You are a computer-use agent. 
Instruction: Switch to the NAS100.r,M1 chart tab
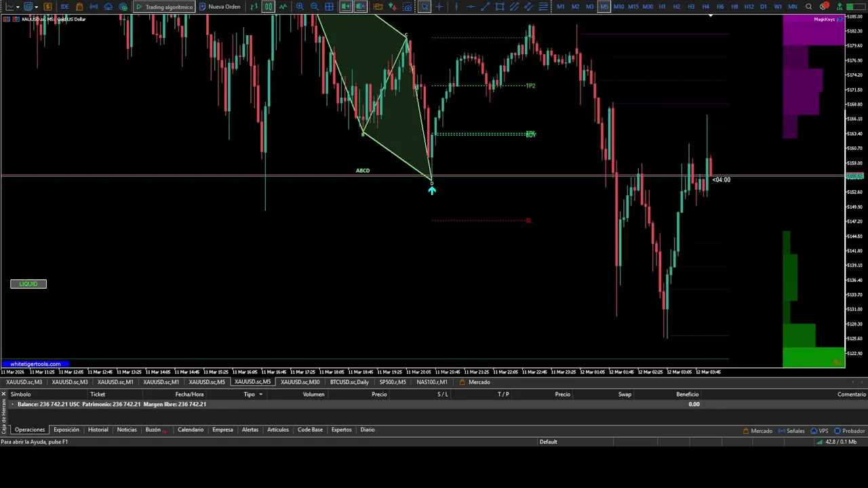click(432, 382)
